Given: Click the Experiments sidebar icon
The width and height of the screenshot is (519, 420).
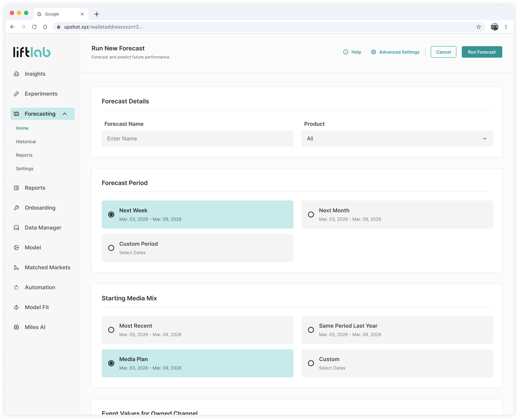Looking at the screenshot, I should 16,94.
